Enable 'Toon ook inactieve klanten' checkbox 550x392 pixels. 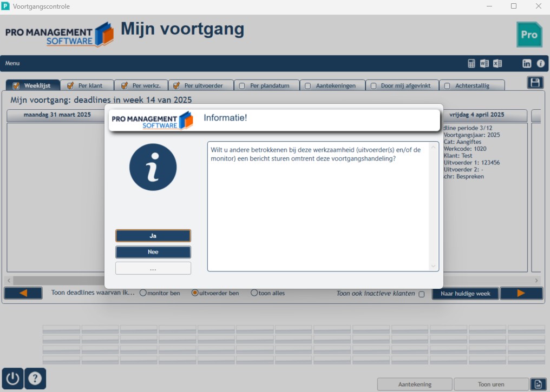click(x=422, y=294)
